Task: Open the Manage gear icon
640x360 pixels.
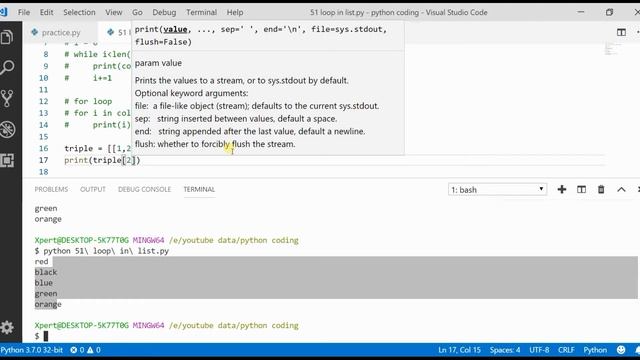Action: [x=7, y=327]
